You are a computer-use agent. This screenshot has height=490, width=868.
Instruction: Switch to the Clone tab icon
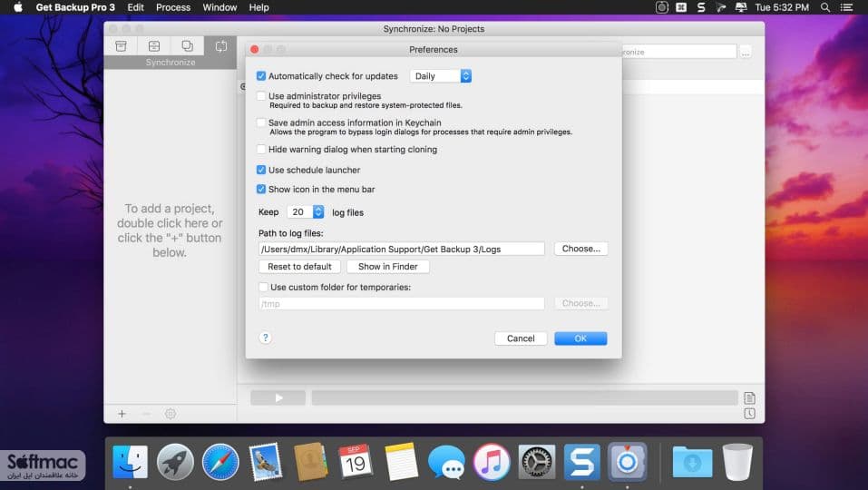[x=187, y=46]
